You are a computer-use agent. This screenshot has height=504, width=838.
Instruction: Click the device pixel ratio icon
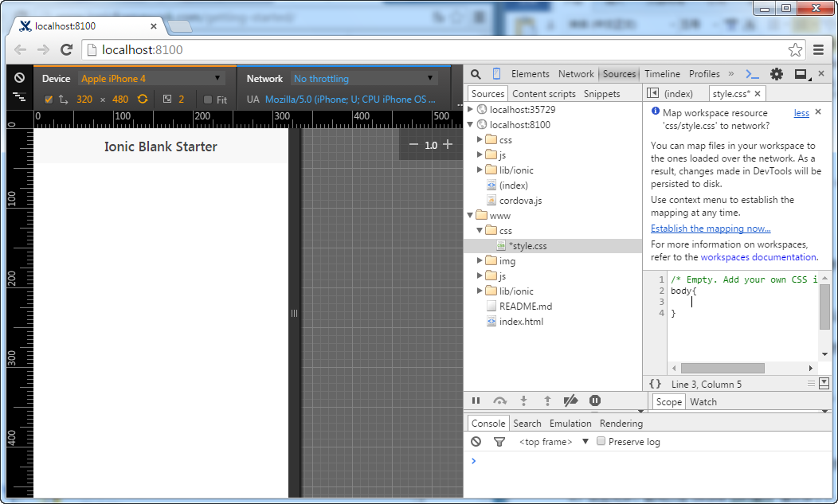167,99
